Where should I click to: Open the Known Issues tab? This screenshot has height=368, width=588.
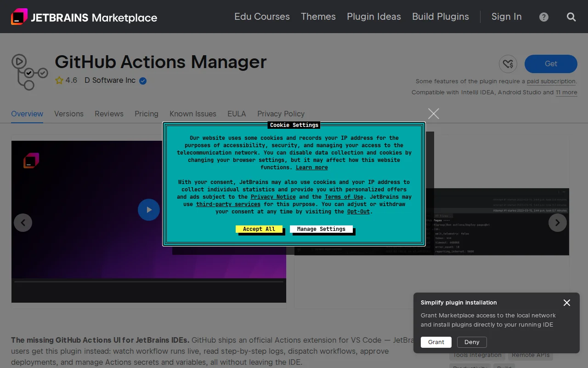pyautogui.click(x=193, y=114)
